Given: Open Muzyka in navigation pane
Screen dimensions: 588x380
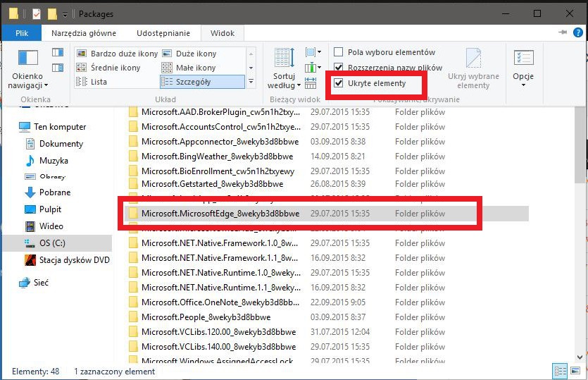Looking at the screenshot, I should (x=54, y=161).
